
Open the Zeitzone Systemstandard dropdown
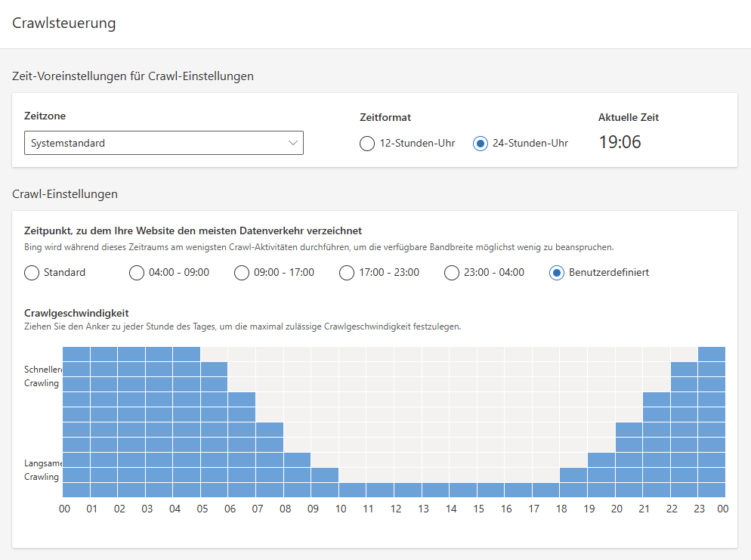164,143
